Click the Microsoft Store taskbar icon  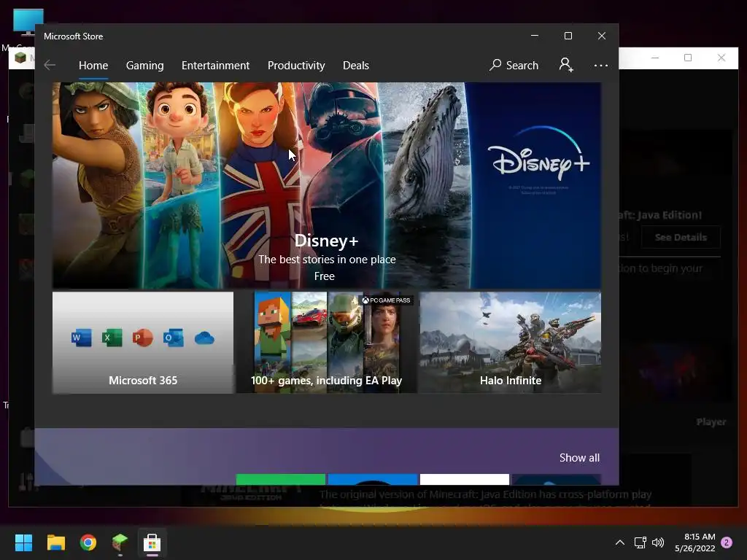pyautogui.click(x=152, y=542)
